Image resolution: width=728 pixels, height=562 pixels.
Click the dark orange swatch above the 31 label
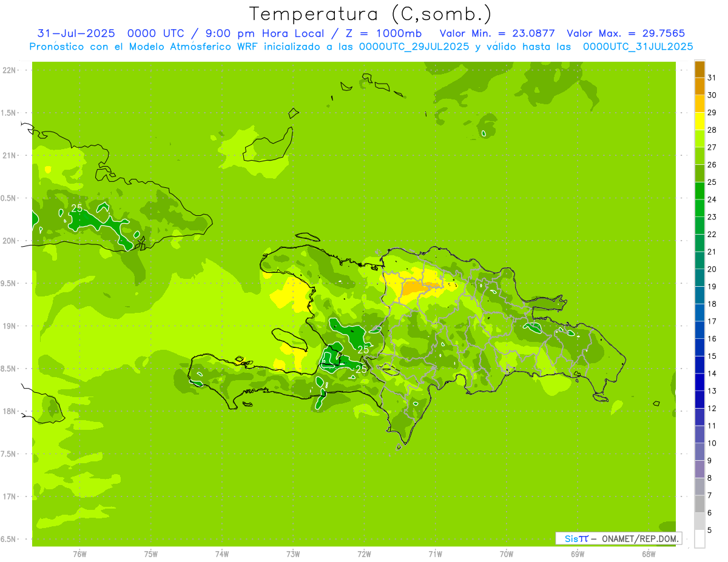coord(699,69)
